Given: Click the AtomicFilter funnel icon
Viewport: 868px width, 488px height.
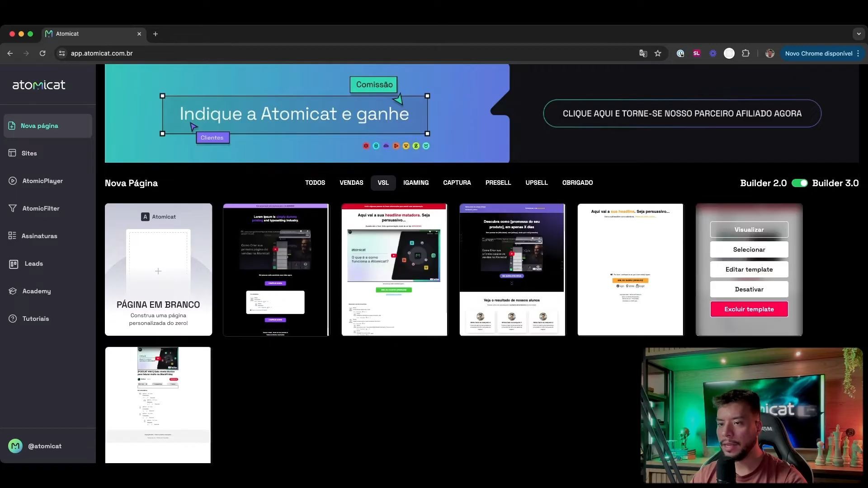Looking at the screenshot, I should (x=13, y=208).
